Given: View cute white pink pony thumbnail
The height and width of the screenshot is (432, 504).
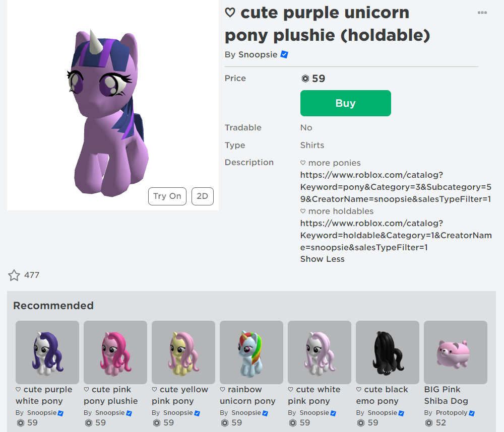Looking at the screenshot, I should 320,352.
